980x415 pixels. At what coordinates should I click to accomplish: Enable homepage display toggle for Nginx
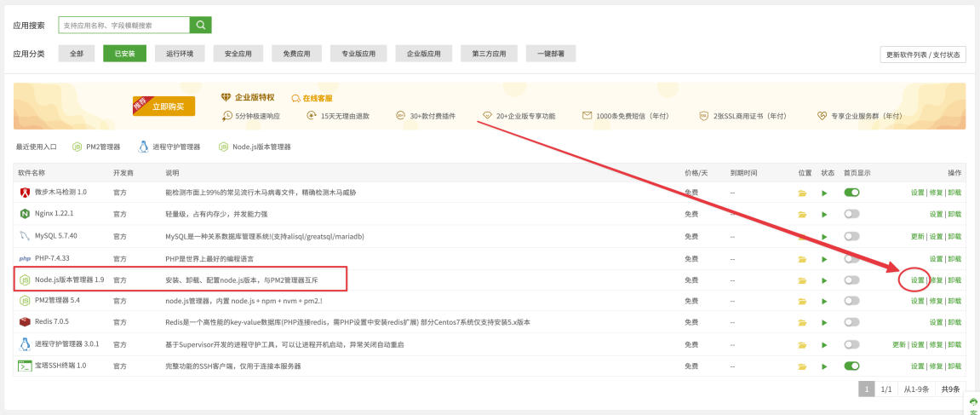click(x=851, y=215)
